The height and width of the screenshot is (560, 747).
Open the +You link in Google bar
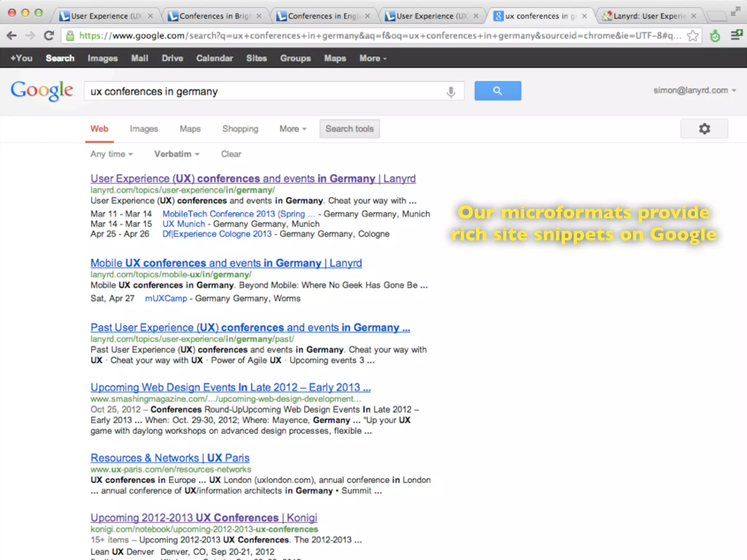tap(22, 58)
